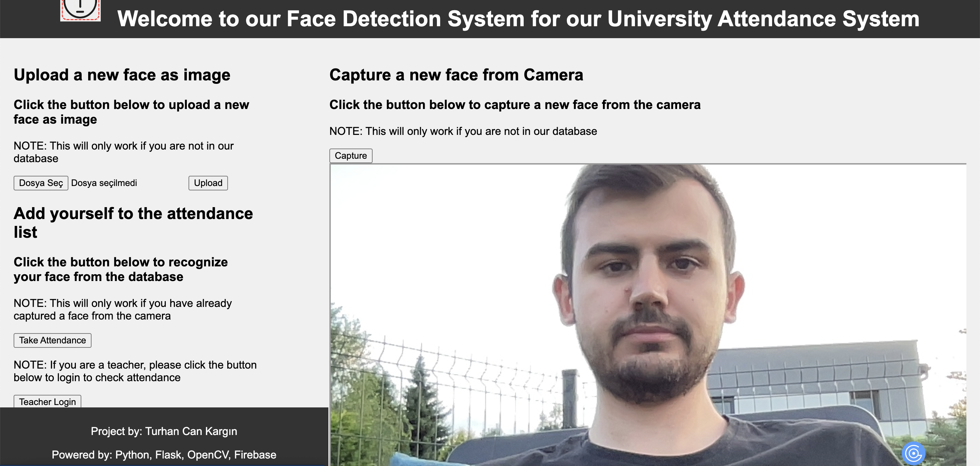Viewport: 980px width, 466px height.
Task: Click the 'Project by: Turhan Can Kargın' footer text
Action: pyautogui.click(x=164, y=431)
